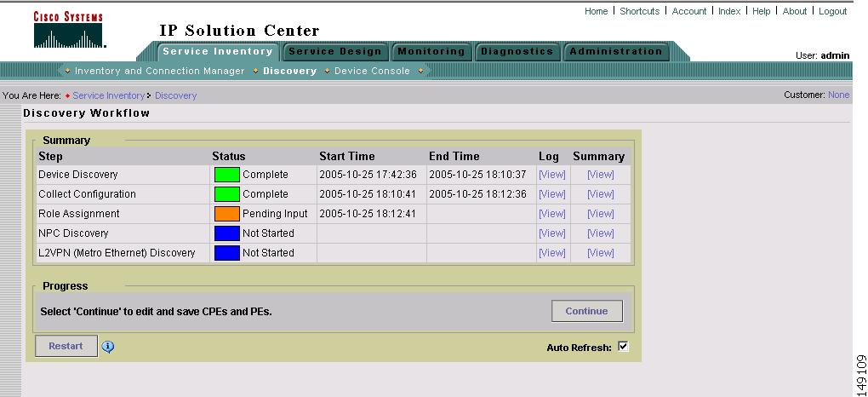The height and width of the screenshot is (397, 868).
Task: Click the 'Collect Configuration' step name
Action: tap(87, 194)
